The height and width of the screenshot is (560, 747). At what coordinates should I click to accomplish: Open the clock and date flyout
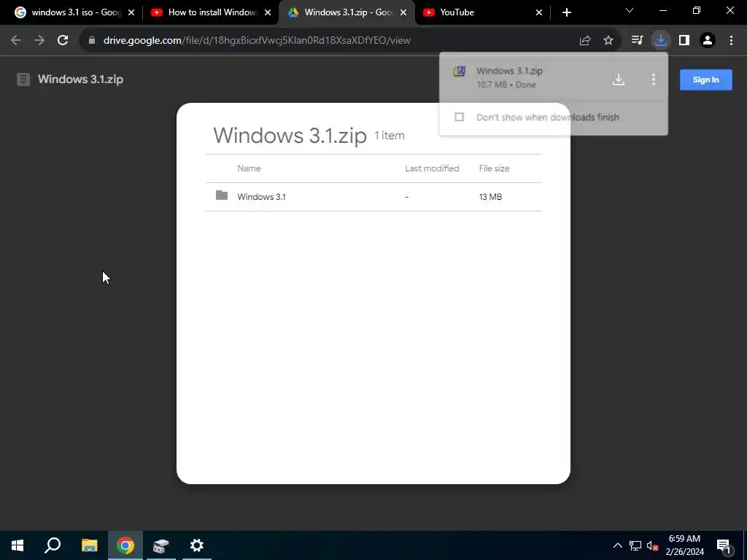pos(684,545)
